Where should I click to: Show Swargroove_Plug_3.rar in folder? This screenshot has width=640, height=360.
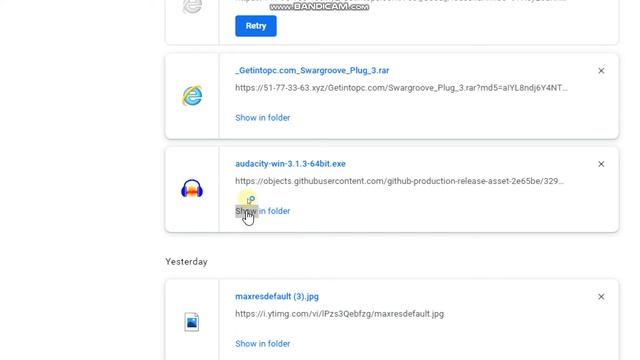click(x=262, y=118)
